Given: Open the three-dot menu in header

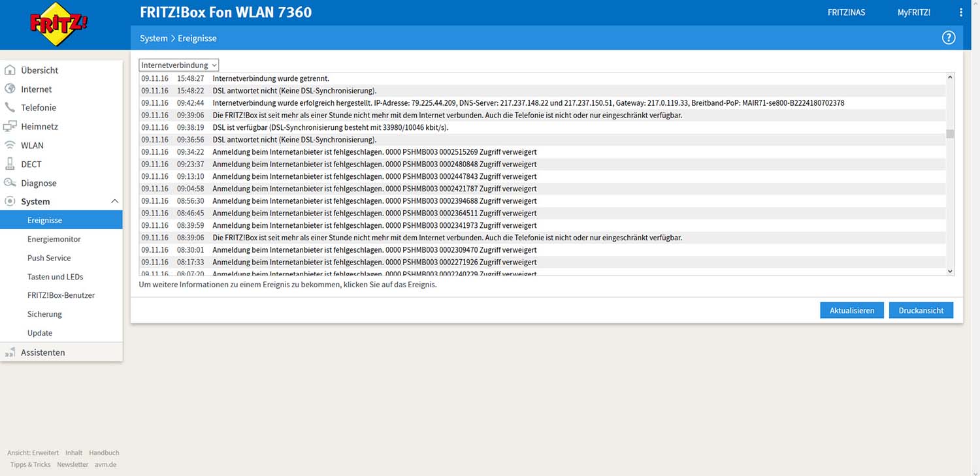Looking at the screenshot, I should 960,12.
